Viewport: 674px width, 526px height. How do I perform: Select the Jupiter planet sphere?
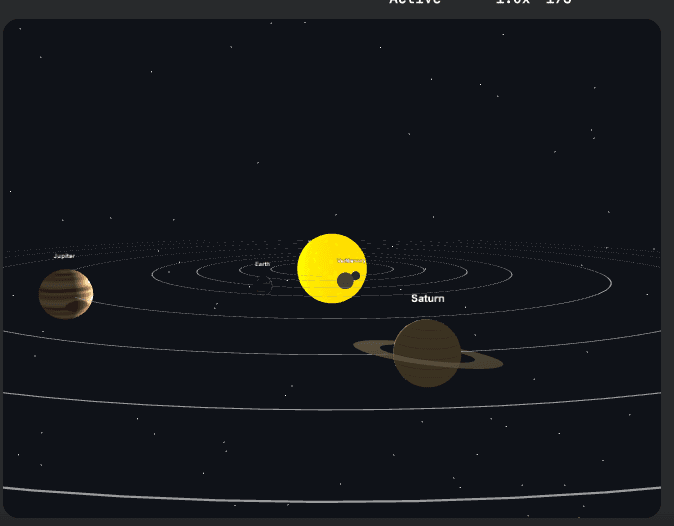(x=66, y=293)
